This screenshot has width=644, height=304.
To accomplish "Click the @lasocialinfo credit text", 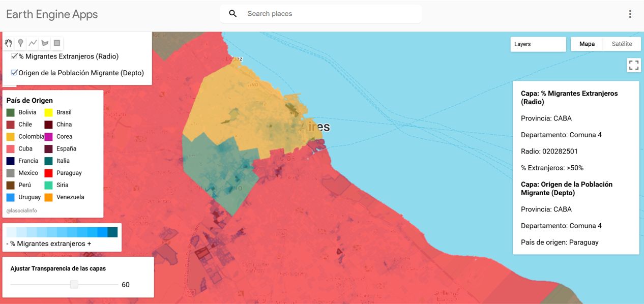I will point(22,210).
